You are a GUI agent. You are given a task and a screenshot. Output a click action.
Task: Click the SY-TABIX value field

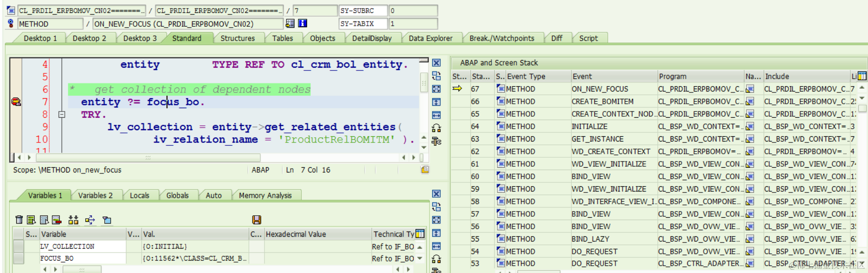(413, 23)
